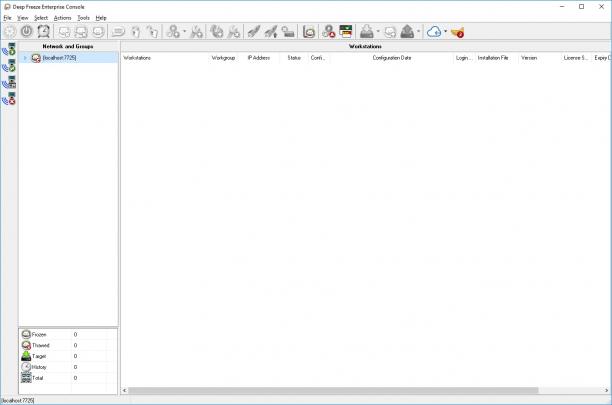Click the power Shutdown toolbar icon
Screen dimensions: 612x405
(26, 32)
